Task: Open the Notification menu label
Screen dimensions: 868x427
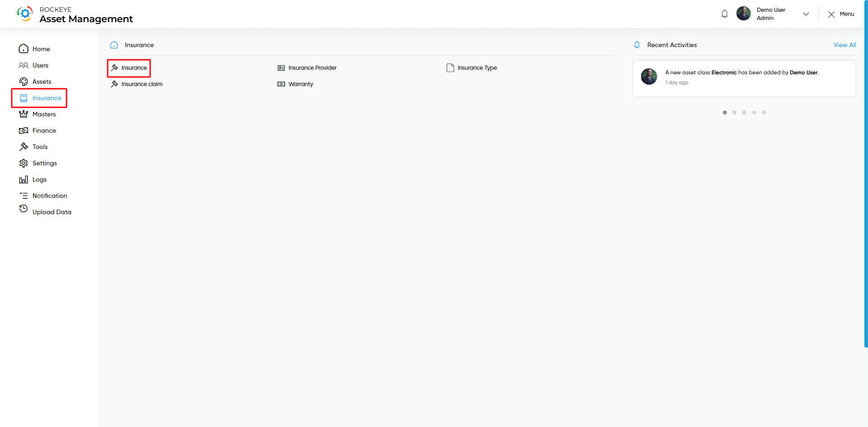Action: pos(50,196)
